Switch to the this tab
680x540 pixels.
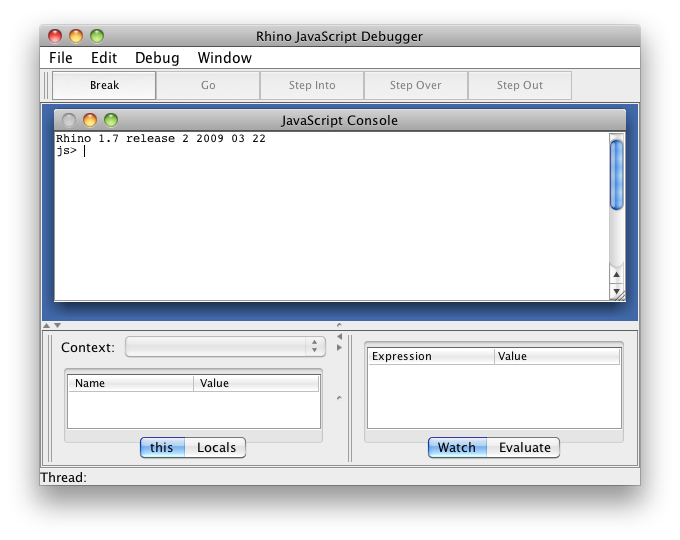pyautogui.click(x=162, y=447)
